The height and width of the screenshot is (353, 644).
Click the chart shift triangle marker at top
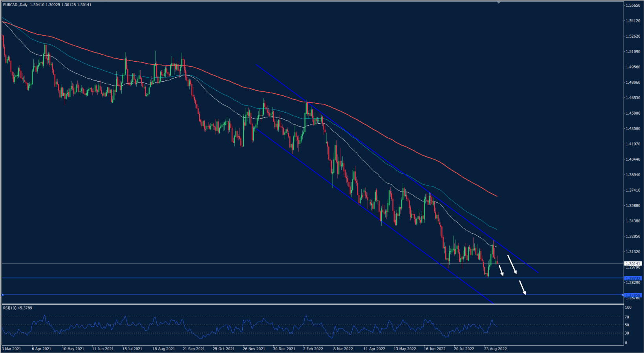tap(499, 3)
